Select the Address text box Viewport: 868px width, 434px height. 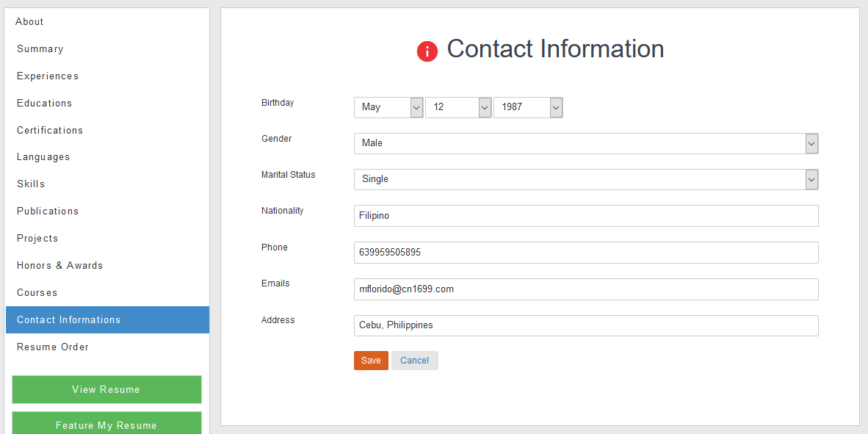click(585, 325)
